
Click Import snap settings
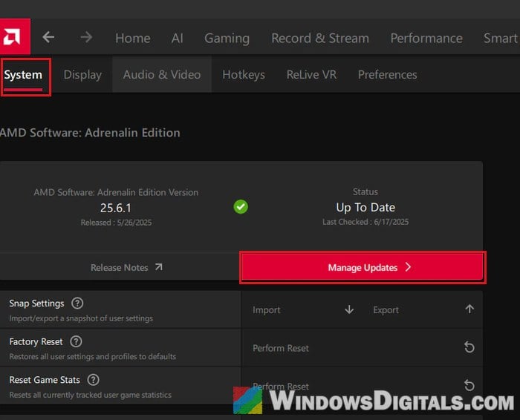pos(302,309)
